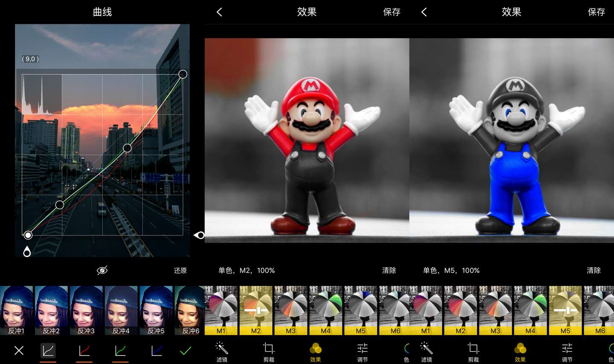Select the green curve channel icon
The width and height of the screenshot is (614, 364).
click(120, 351)
